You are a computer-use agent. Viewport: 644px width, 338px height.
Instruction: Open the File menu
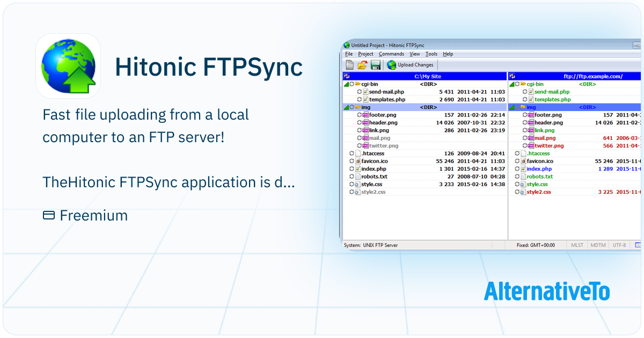(349, 54)
